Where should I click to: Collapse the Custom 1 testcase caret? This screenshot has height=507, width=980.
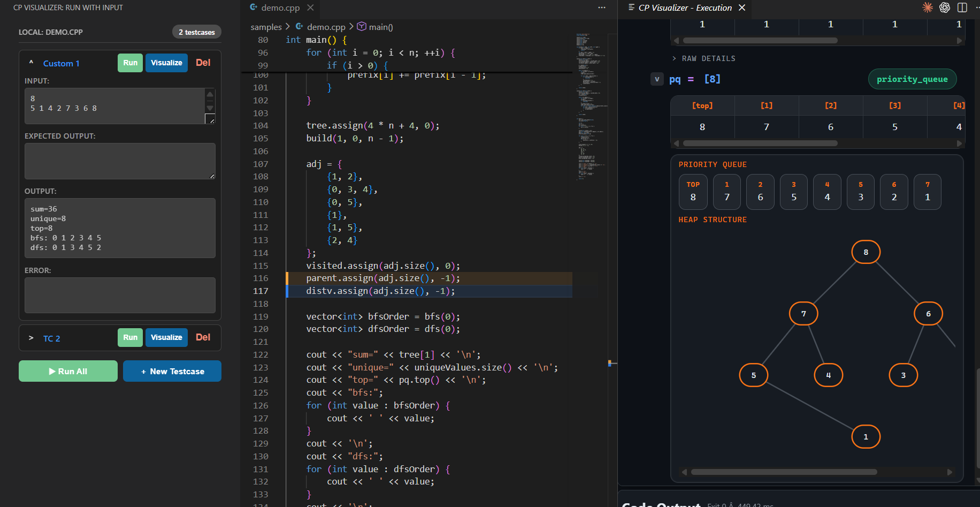(x=31, y=63)
